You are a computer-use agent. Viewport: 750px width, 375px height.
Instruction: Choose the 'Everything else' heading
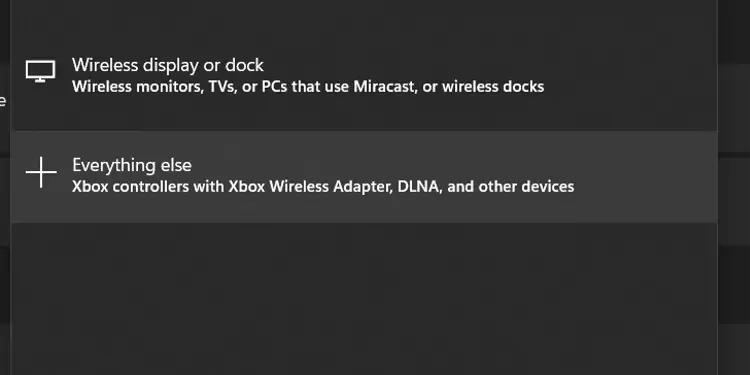(x=132, y=165)
